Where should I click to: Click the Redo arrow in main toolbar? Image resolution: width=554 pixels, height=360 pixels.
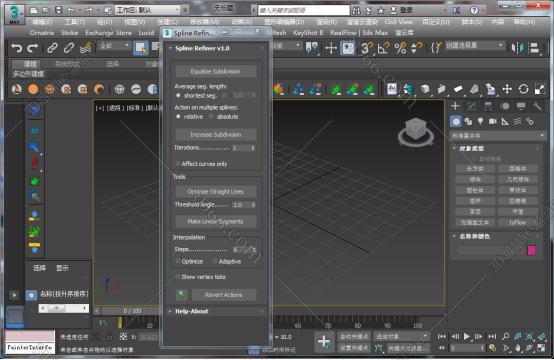pos(33,48)
